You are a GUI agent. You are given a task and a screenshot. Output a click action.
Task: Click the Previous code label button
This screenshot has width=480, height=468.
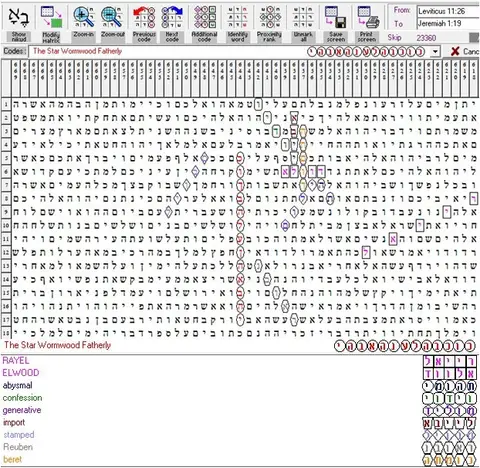pyautogui.click(x=144, y=37)
